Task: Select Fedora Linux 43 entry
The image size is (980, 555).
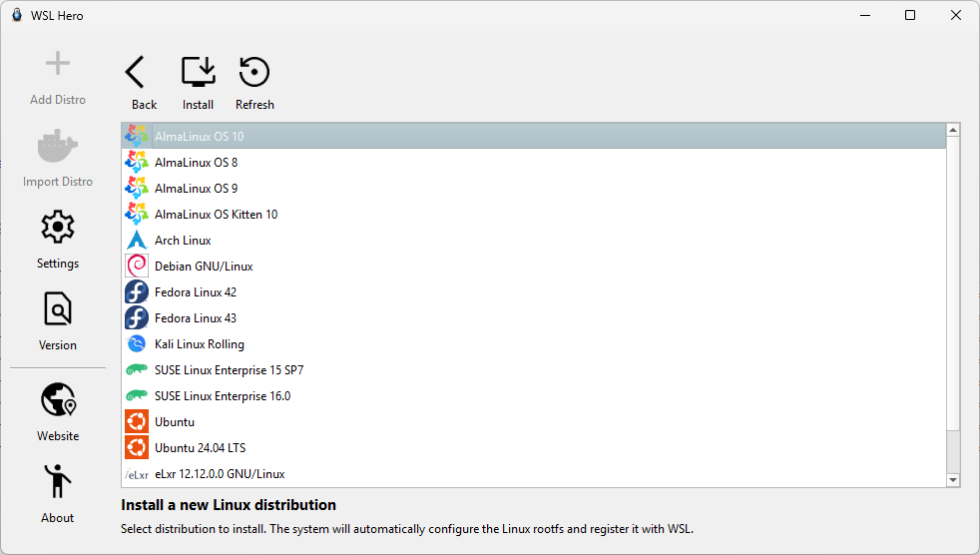Action: (x=196, y=318)
